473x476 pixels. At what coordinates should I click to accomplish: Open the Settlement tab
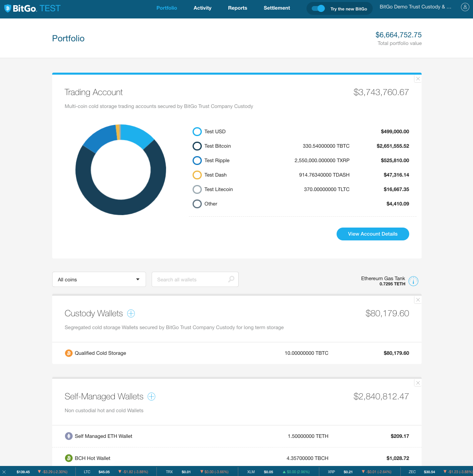coord(276,8)
